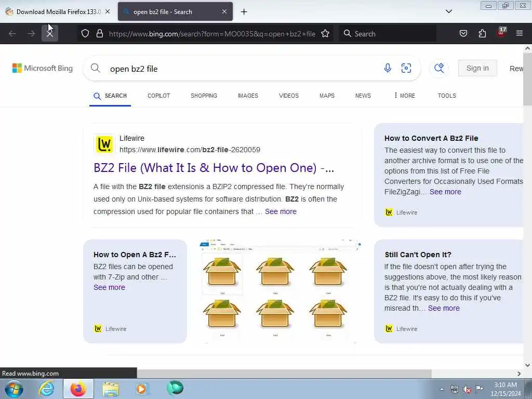This screenshot has width=532, height=399.
Task: Click Lifewire source in How to Open card
Action: pos(110,329)
